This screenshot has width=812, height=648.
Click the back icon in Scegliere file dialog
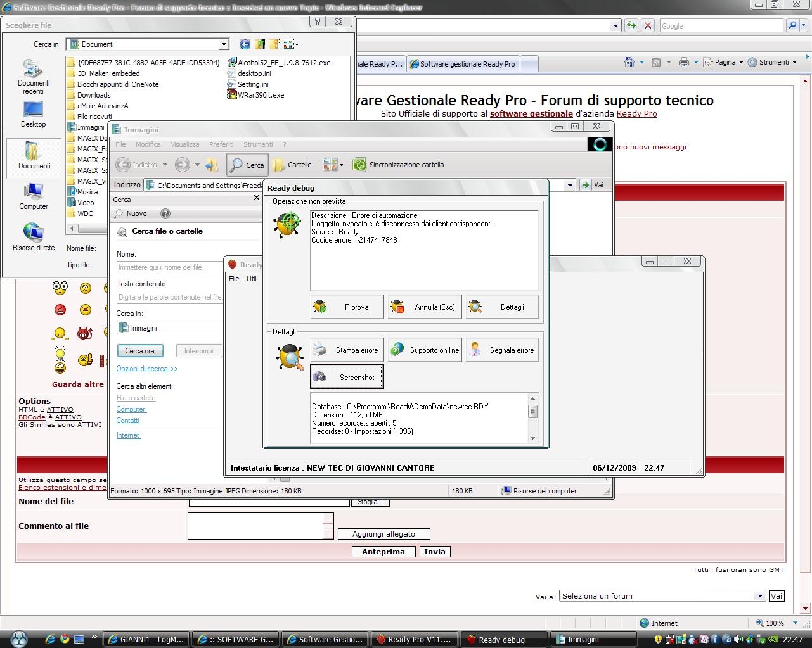245,44
